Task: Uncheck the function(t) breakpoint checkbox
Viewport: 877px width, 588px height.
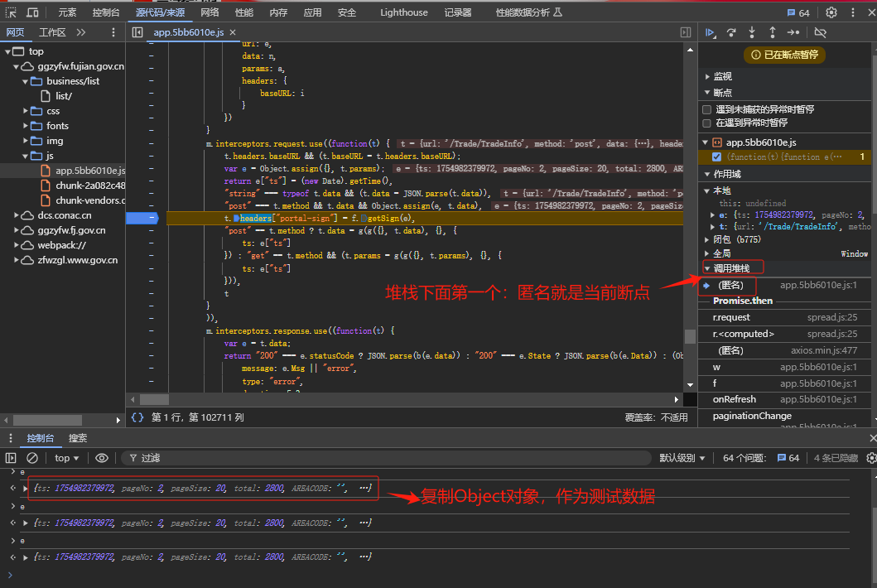Action: pyautogui.click(x=716, y=157)
